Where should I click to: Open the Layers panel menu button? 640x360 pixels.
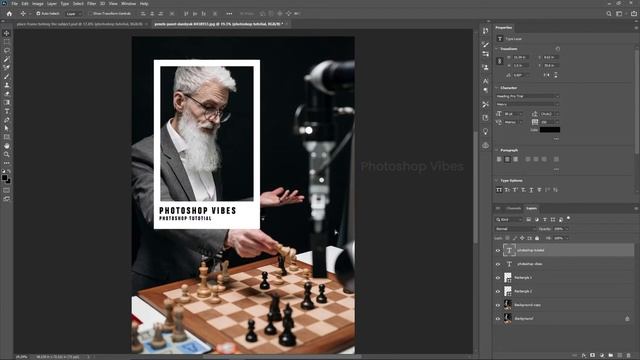coord(636,209)
